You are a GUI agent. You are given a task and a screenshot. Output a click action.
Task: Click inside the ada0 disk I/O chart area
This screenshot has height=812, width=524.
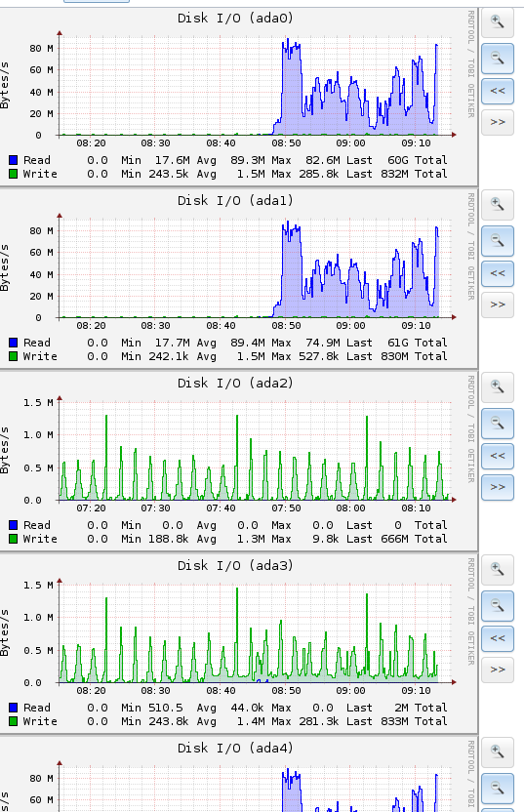pos(255,86)
